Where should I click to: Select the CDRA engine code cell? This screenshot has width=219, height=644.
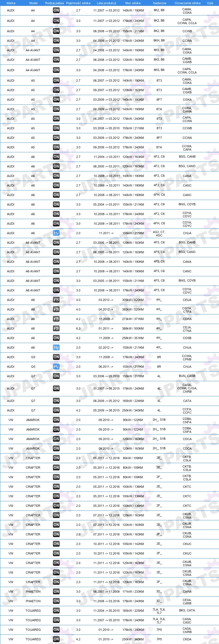(x=187, y=319)
